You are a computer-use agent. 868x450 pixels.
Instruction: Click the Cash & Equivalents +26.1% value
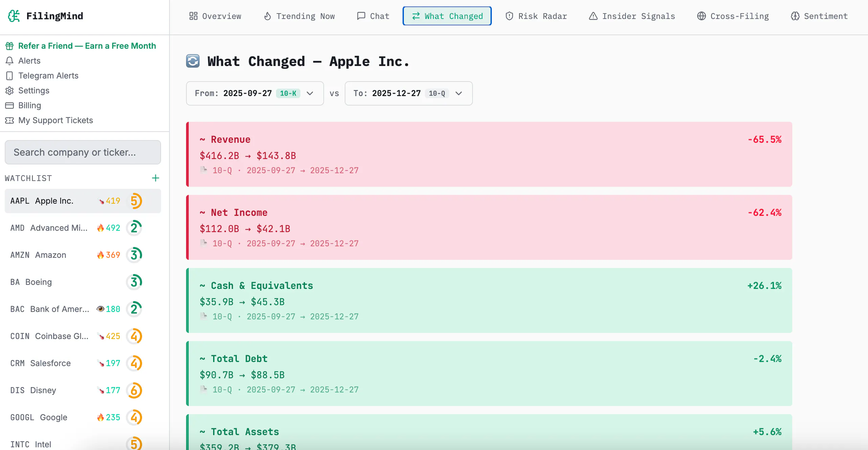pyautogui.click(x=764, y=286)
